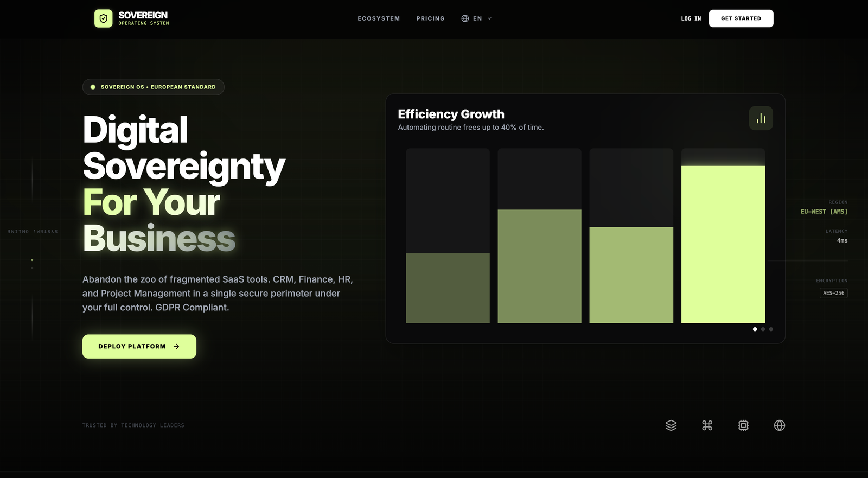Click the globe icon in trusted logos row
The height and width of the screenshot is (478, 868).
pyautogui.click(x=780, y=425)
